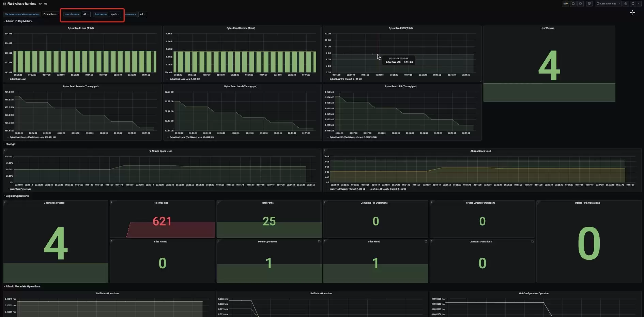Cycle view mode with monitor icon
The height and width of the screenshot is (317, 644).
tap(589, 4)
